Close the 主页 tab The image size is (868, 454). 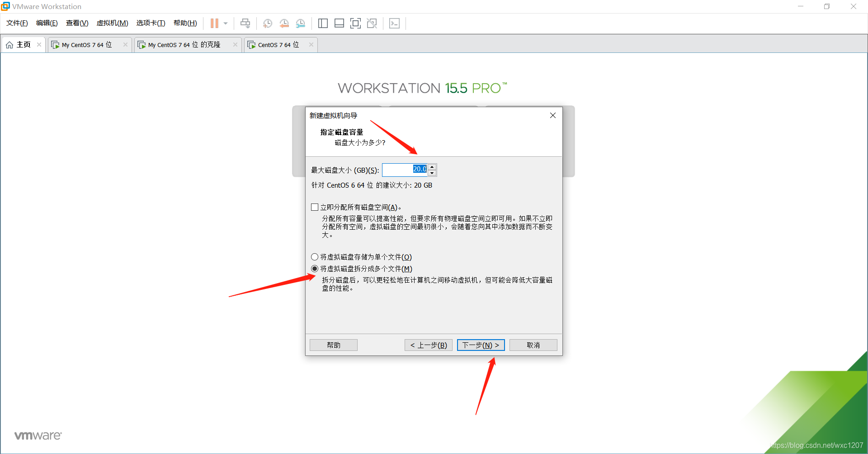[39, 44]
